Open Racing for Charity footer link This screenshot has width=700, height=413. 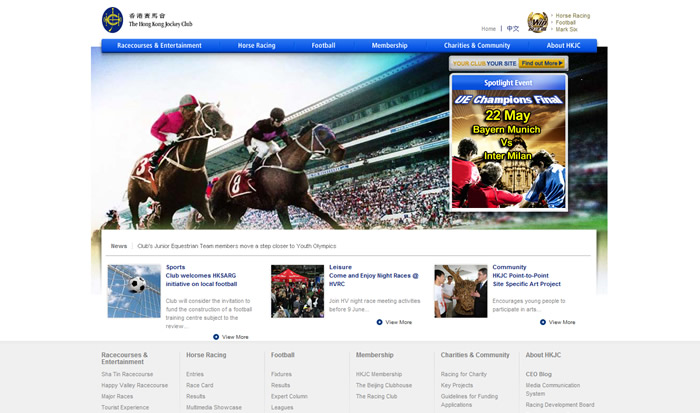pos(463,374)
